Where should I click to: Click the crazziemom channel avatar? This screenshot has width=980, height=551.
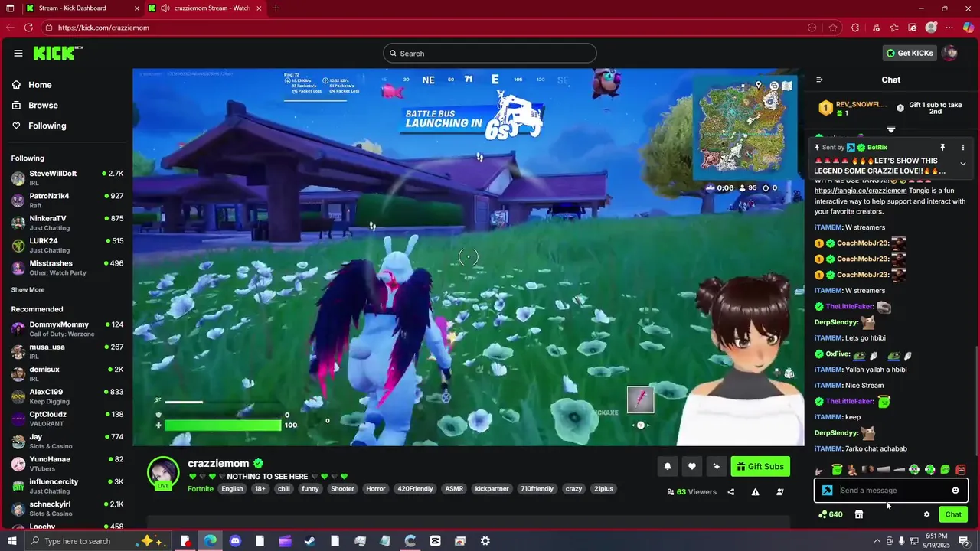tap(163, 473)
